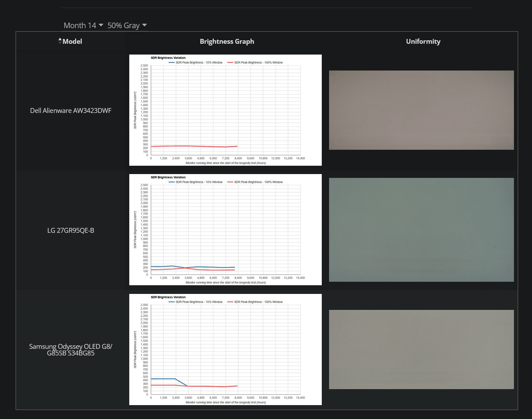Click 10% Window legend in LG graph
This screenshot has width=532, height=419.
click(x=196, y=182)
